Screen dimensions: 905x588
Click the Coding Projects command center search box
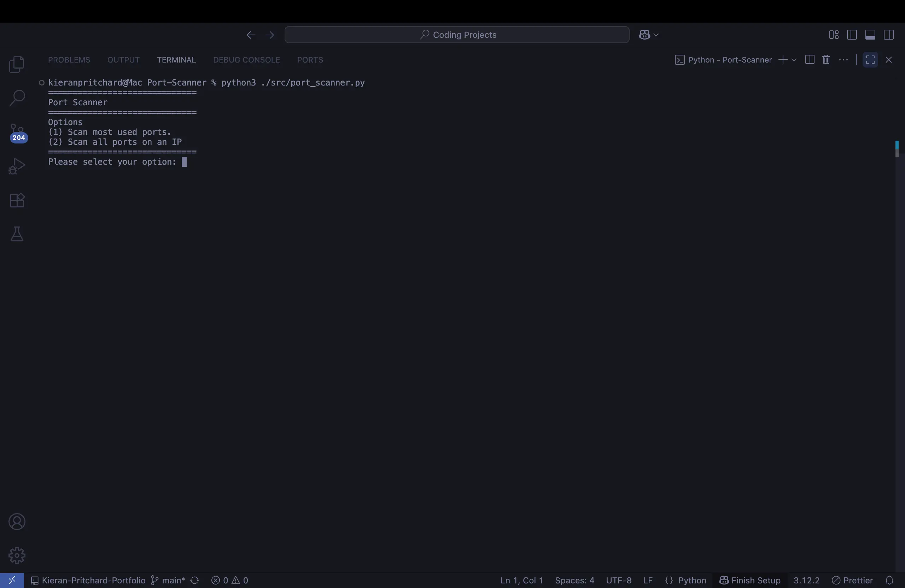(x=456, y=35)
